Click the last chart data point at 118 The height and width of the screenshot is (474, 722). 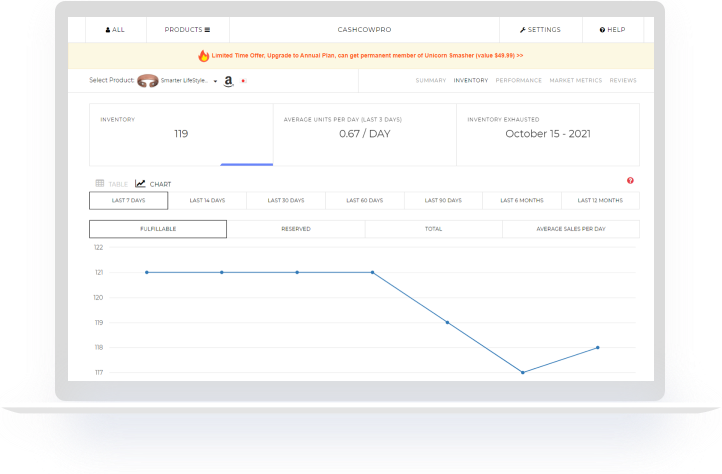pyautogui.click(x=598, y=348)
